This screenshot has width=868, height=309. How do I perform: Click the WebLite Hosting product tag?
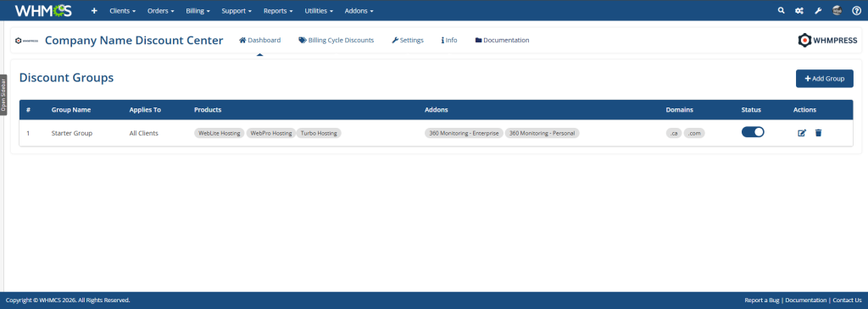pyautogui.click(x=220, y=133)
